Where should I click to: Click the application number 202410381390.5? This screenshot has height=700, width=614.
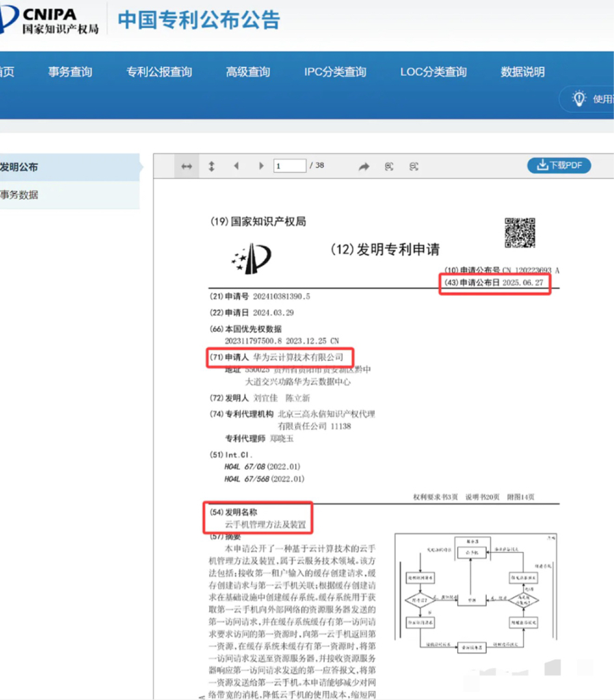(281, 297)
